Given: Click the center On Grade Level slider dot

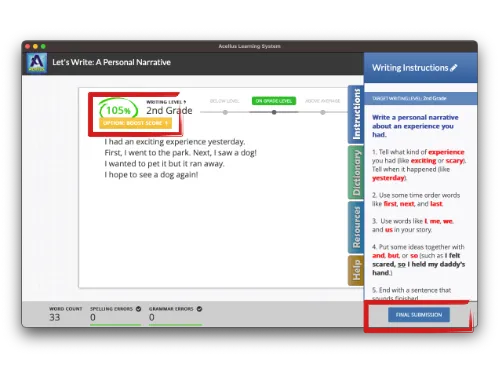Looking at the screenshot, I should click(x=274, y=112).
